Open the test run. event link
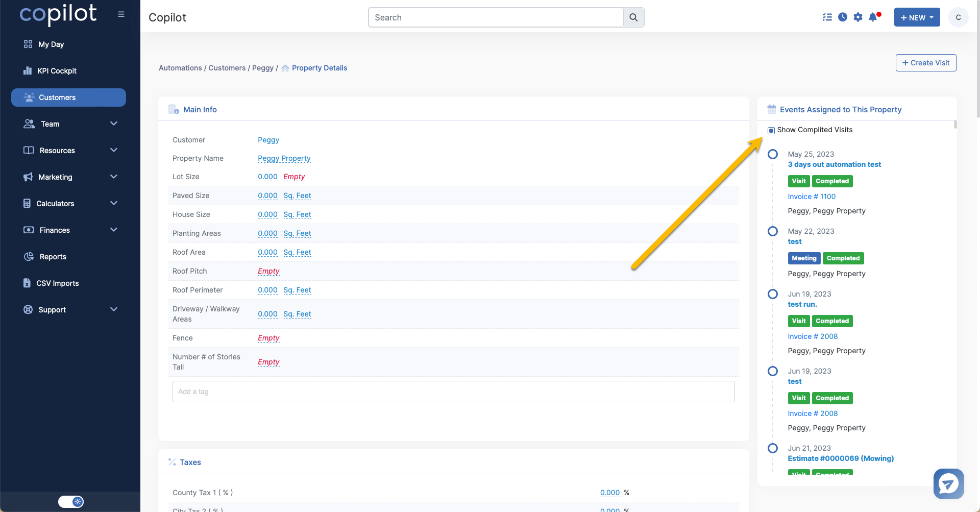 [802, 304]
